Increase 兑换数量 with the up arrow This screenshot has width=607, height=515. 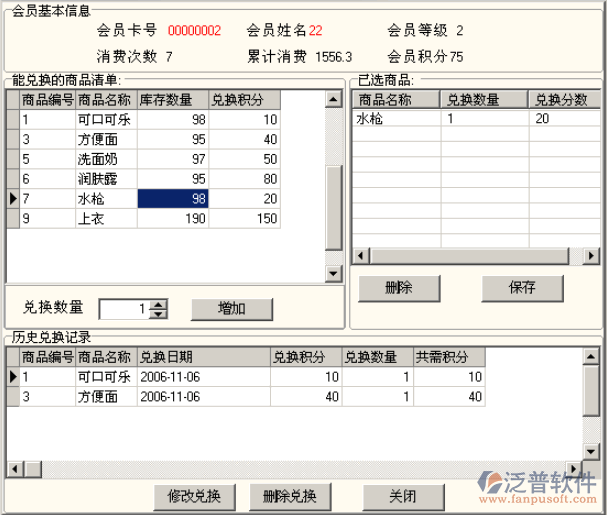coord(160,304)
